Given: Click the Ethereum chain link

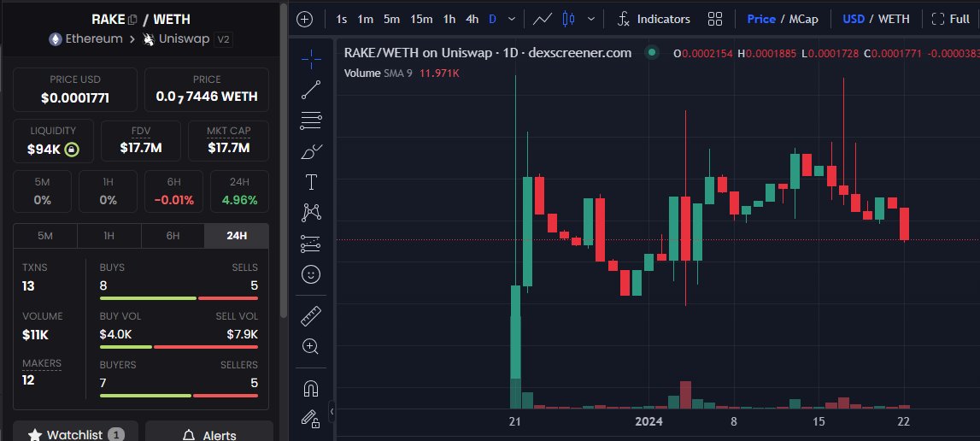Looking at the screenshot, I should coord(85,38).
